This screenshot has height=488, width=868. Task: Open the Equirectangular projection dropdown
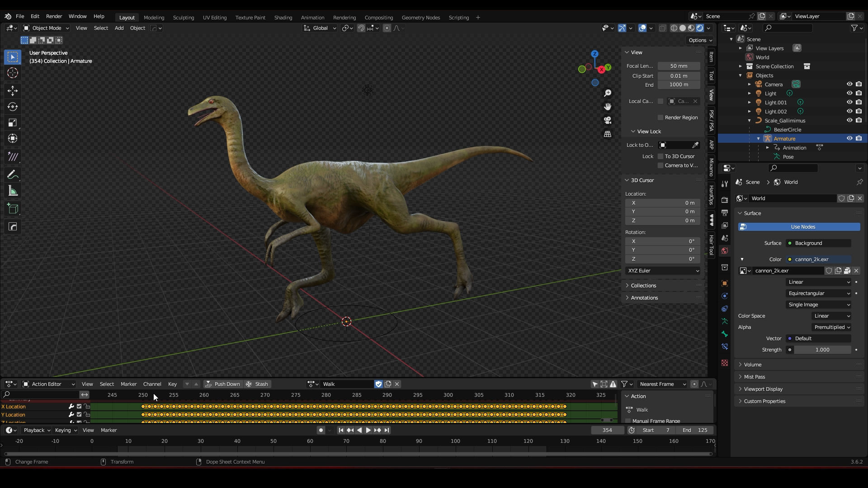click(819, 293)
